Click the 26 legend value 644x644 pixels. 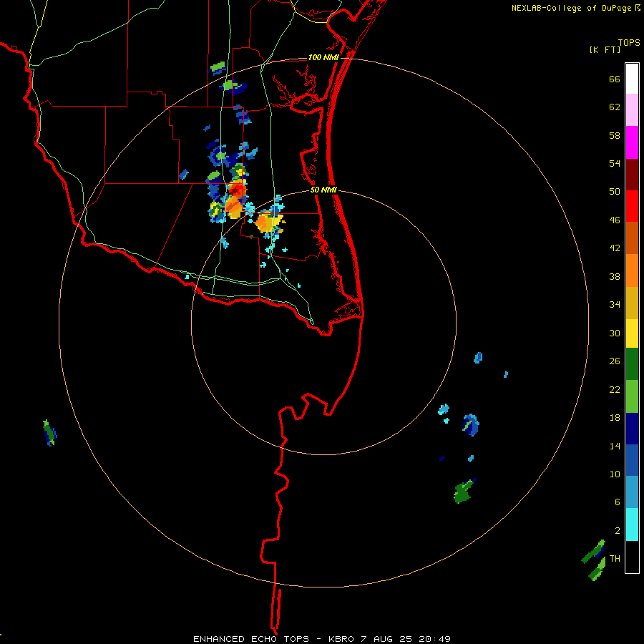[x=615, y=361]
